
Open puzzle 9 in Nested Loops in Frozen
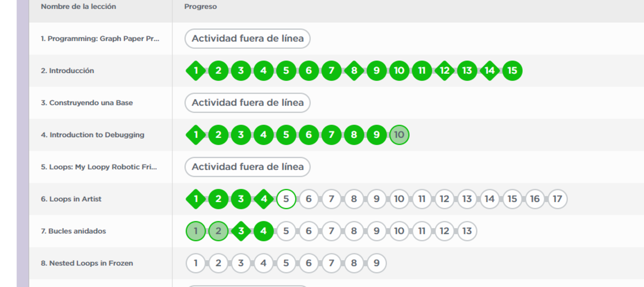click(376, 263)
